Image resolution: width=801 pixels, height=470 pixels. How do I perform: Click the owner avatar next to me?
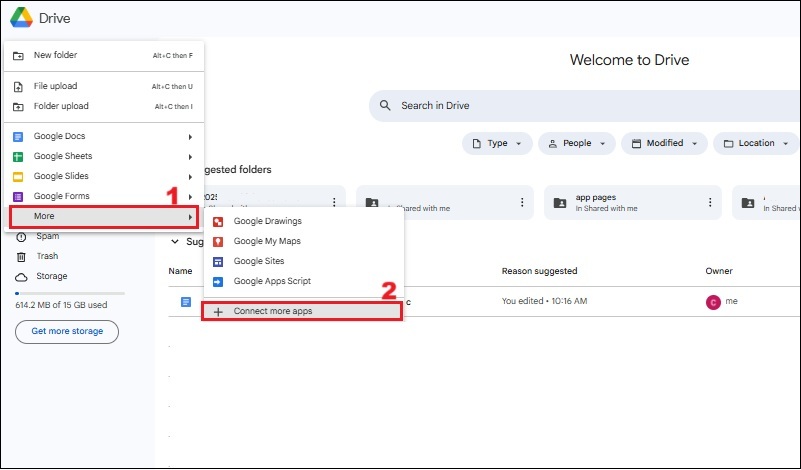point(713,302)
